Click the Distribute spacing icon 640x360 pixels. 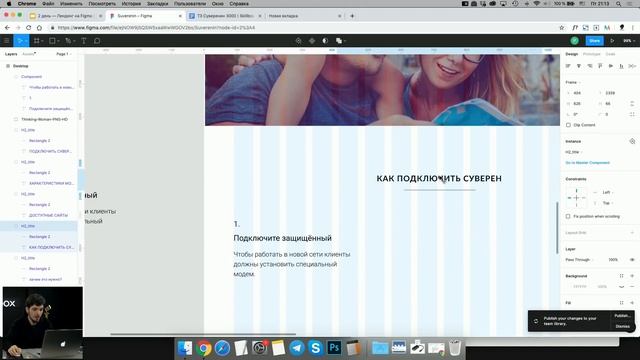click(x=632, y=66)
